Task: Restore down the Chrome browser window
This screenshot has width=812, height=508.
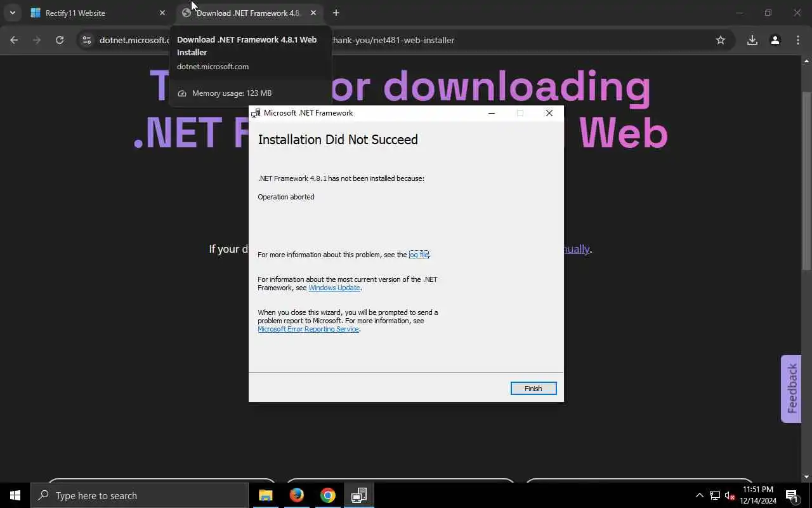Action: point(768,13)
